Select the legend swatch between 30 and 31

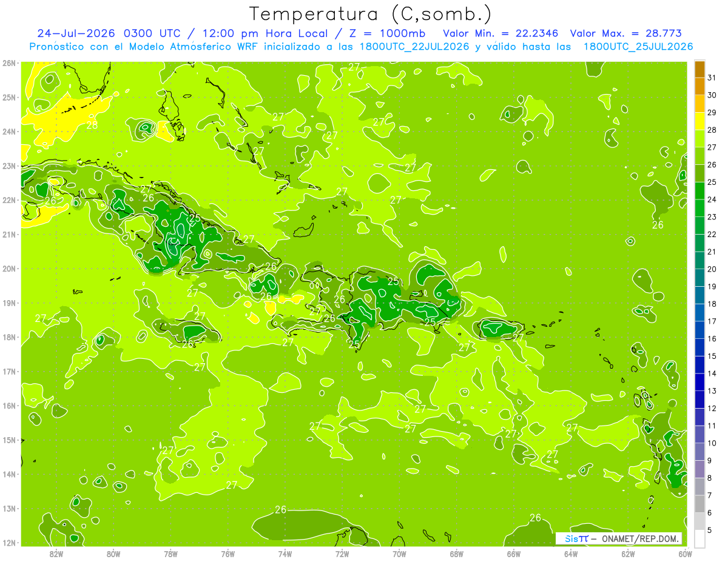(x=699, y=87)
